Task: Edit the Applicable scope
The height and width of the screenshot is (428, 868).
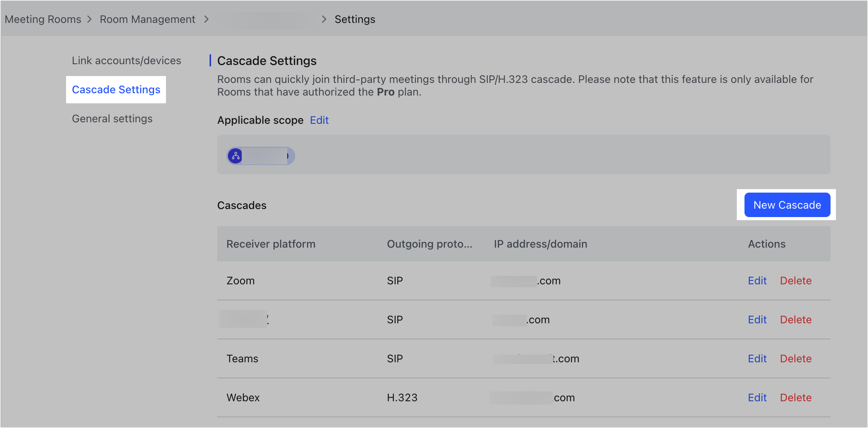Action: [x=319, y=120]
